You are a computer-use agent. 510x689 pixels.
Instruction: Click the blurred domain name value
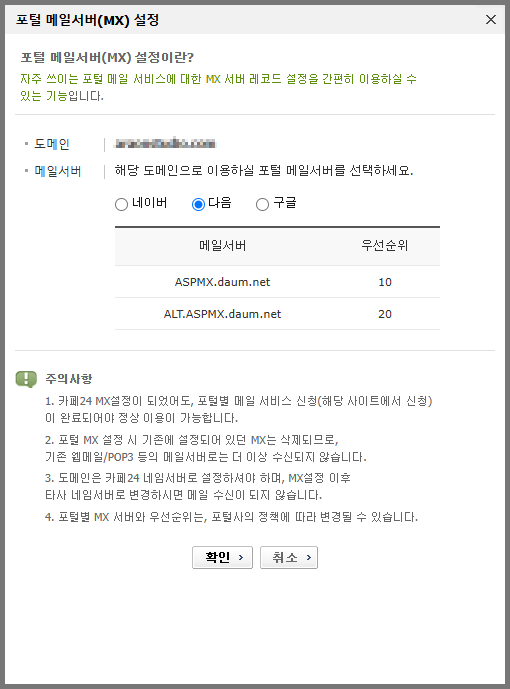(x=165, y=143)
